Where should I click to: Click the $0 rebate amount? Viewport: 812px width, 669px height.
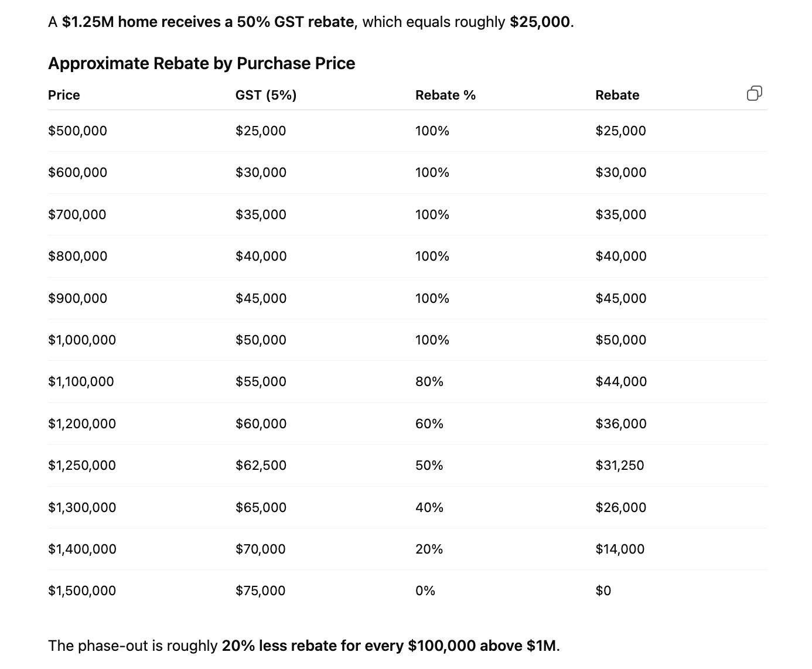click(603, 591)
